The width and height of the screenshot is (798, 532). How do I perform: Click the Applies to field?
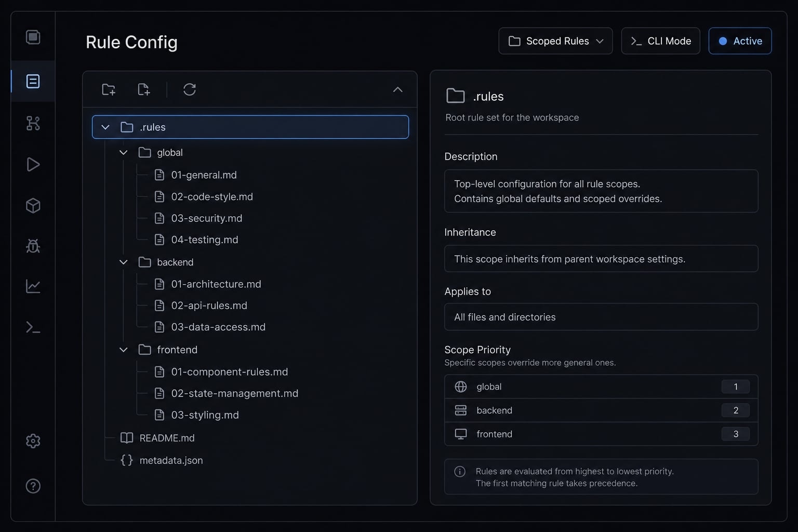point(601,317)
